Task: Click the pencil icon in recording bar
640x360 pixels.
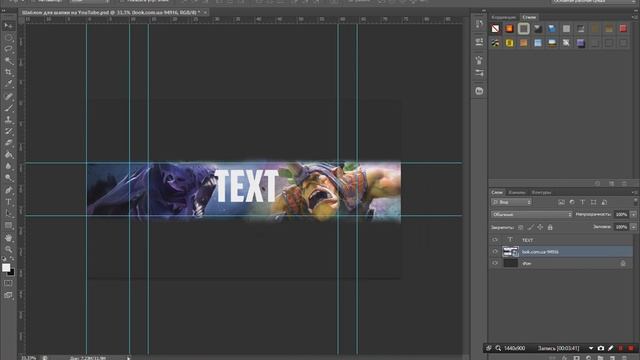Action: click(x=611, y=348)
